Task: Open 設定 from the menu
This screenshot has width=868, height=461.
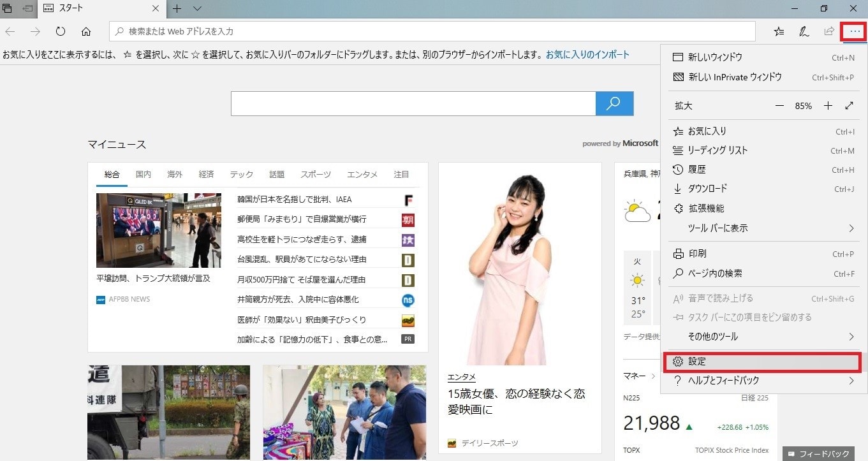Action: (696, 362)
